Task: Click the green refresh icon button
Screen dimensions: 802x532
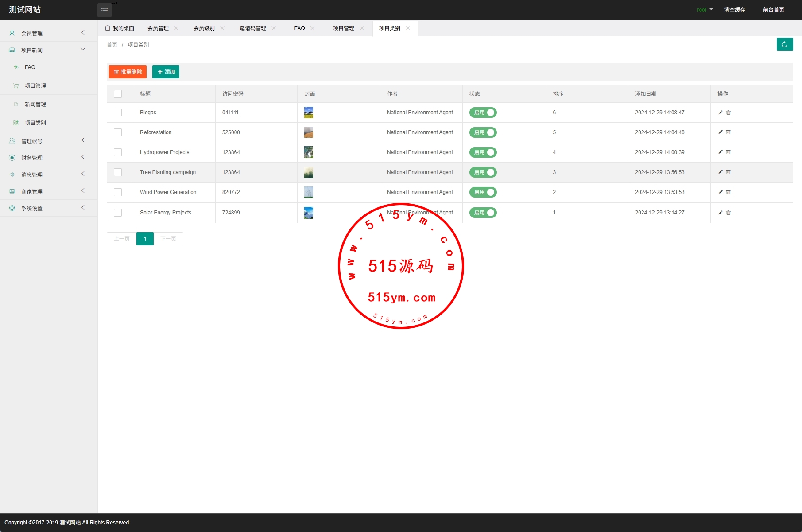Action: pyautogui.click(x=784, y=44)
